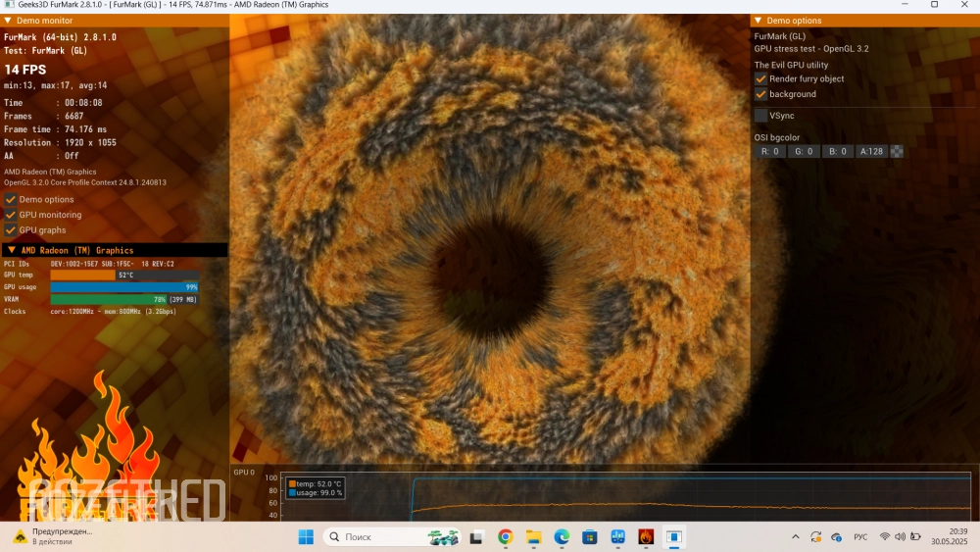The image size is (980, 552).
Task: Click the OSI bgcolor preview swatch
Action: tap(897, 152)
